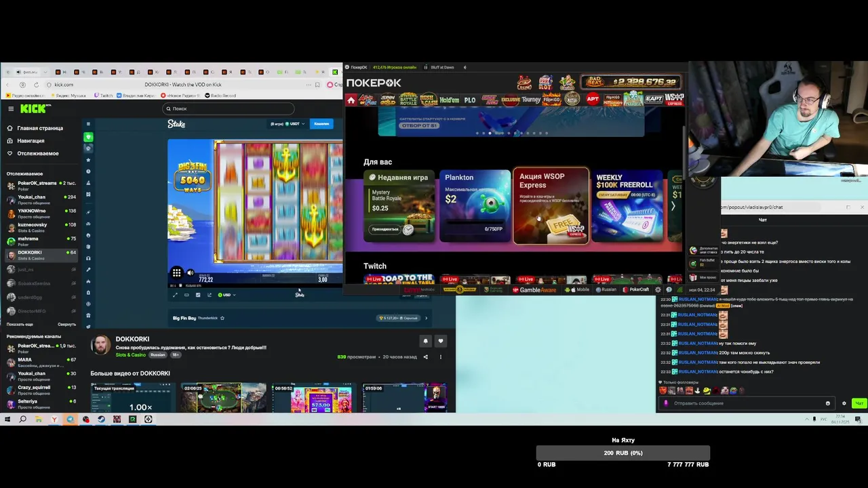Toggle notification bell for DOKKORKI
This screenshot has width=868, height=488.
tap(425, 341)
